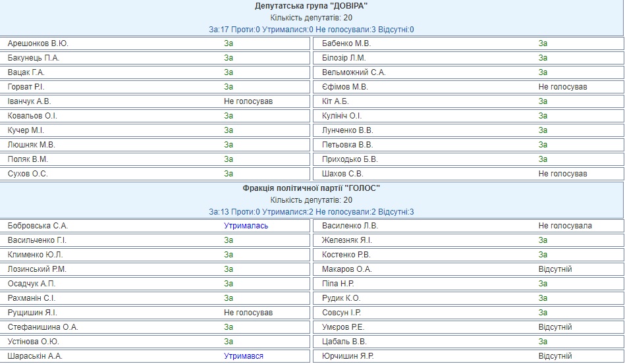Click deputy Бакунець П.А.
The image size is (625, 364).
point(34,58)
